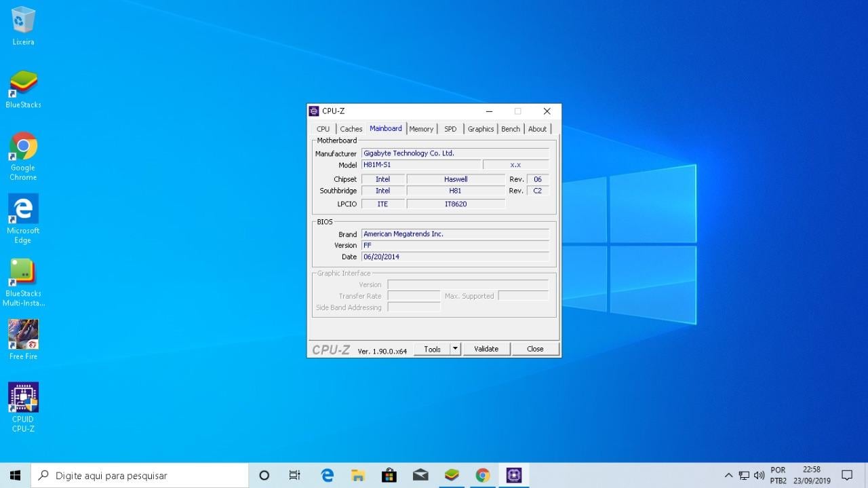
Task: Open Task View on the taskbar
Action: (295, 475)
